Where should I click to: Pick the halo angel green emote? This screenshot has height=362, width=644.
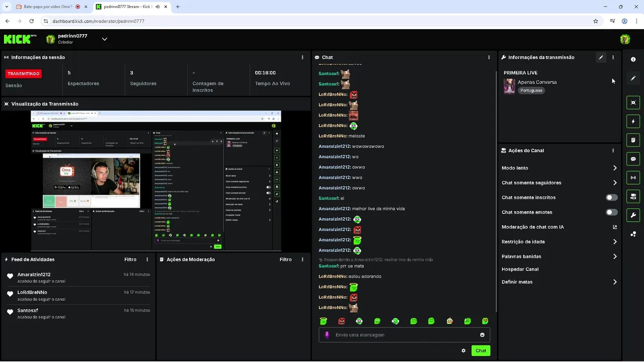tap(324, 321)
